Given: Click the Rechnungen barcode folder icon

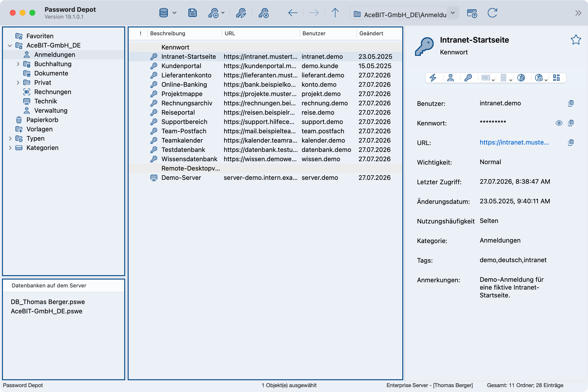Looking at the screenshot, I should point(27,92).
